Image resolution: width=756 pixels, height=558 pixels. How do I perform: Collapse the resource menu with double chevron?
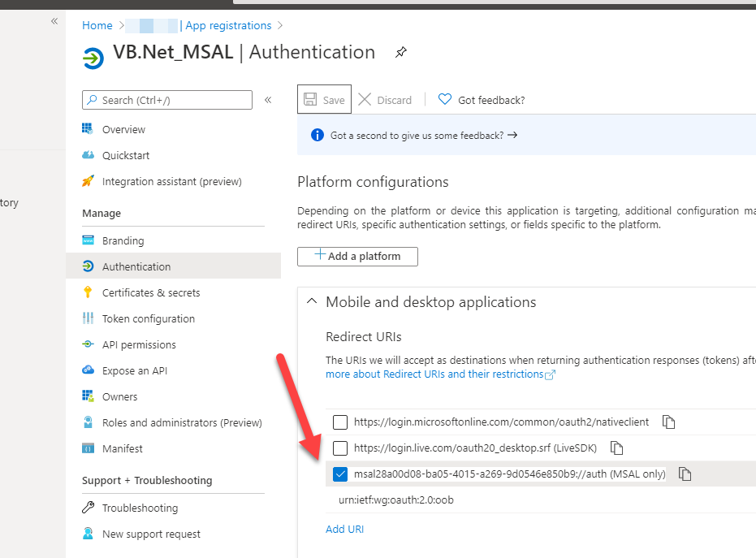pyautogui.click(x=268, y=100)
